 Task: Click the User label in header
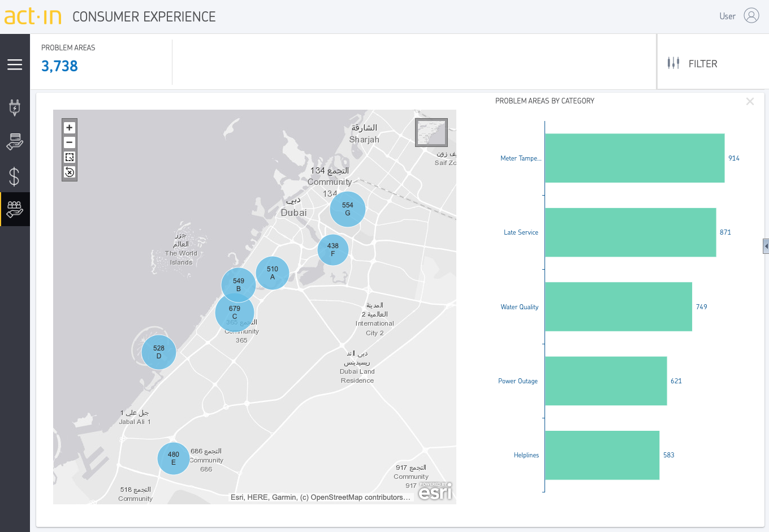tap(727, 16)
